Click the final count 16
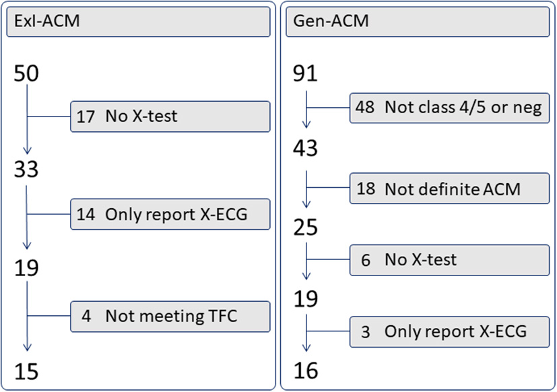The width and height of the screenshot is (557, 392). click(306, 372)
